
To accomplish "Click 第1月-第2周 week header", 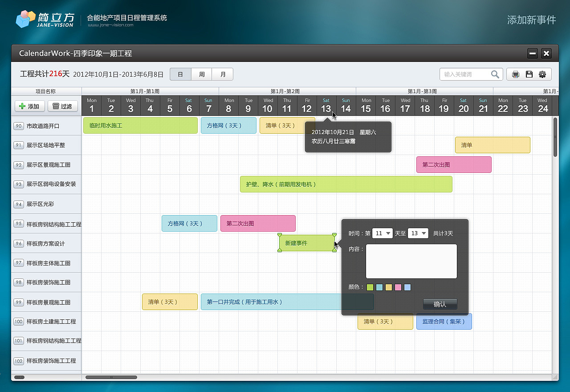I will pyautogui.click(x=287, y=91).
